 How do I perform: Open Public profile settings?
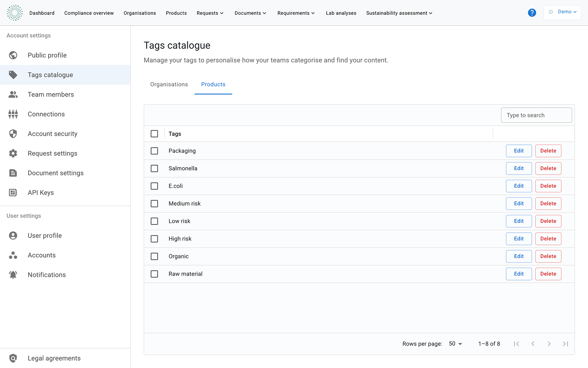(x=65, y=55)
